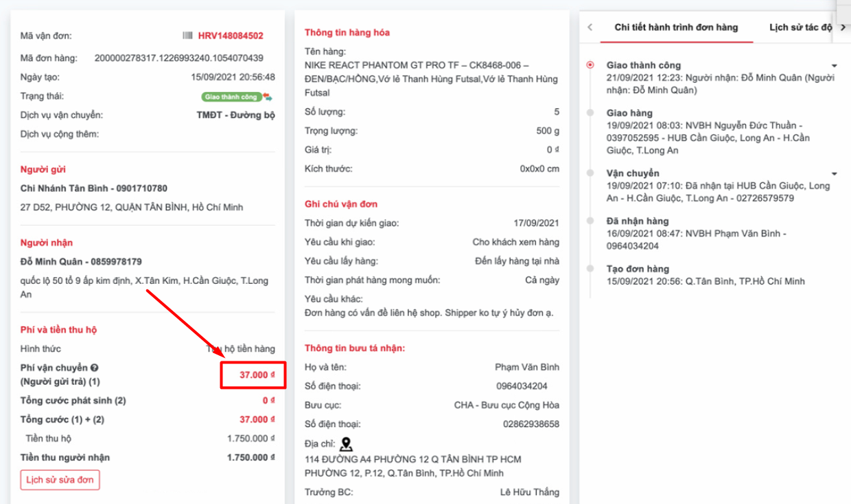851x504 pixels.
Task: Click Cho khách xem hàng delivery requirement
Action: coord(516,242)
